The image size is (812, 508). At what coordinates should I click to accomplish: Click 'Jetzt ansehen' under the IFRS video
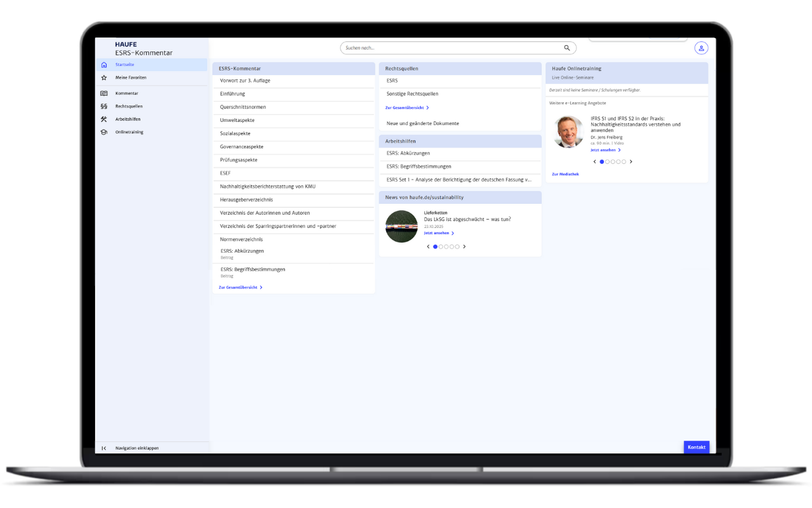[606, 150]
